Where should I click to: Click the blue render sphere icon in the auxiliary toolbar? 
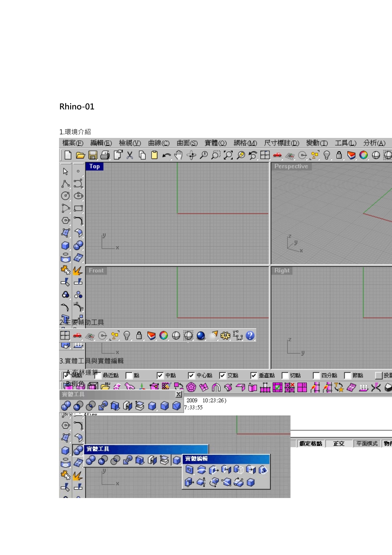click(x=201, y=336)
